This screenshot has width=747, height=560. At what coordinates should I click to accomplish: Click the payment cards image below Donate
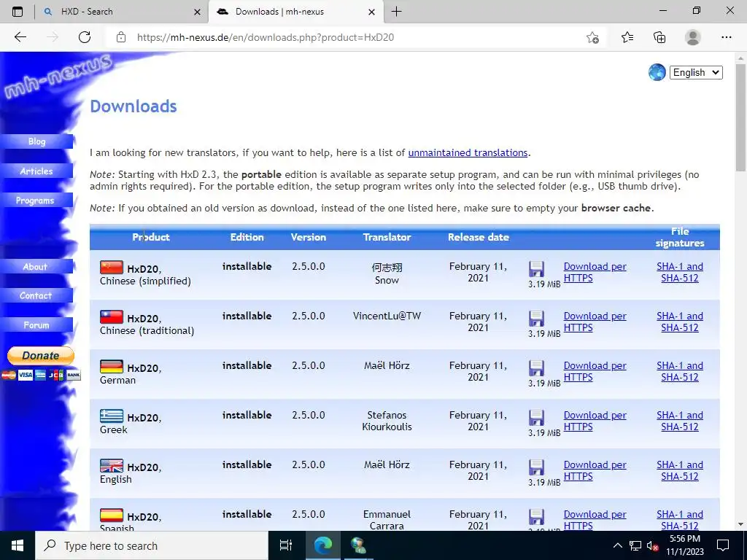(41, 376)
